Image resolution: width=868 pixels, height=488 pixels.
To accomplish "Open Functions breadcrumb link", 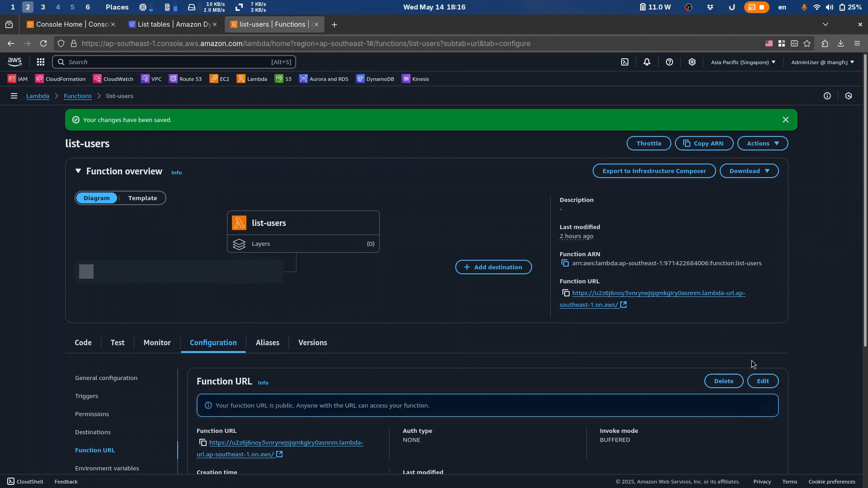I will (x=78, y=96).
